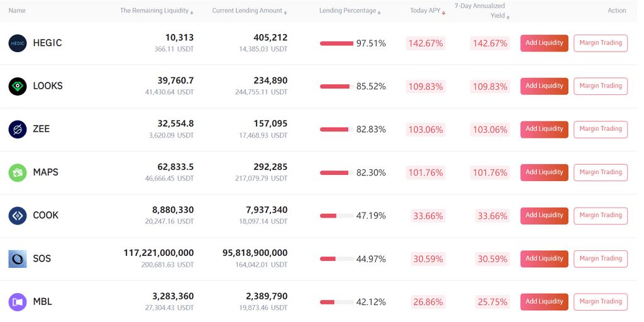
Task: Add Liquidity for SOS
Action: [x=544, y=258]
